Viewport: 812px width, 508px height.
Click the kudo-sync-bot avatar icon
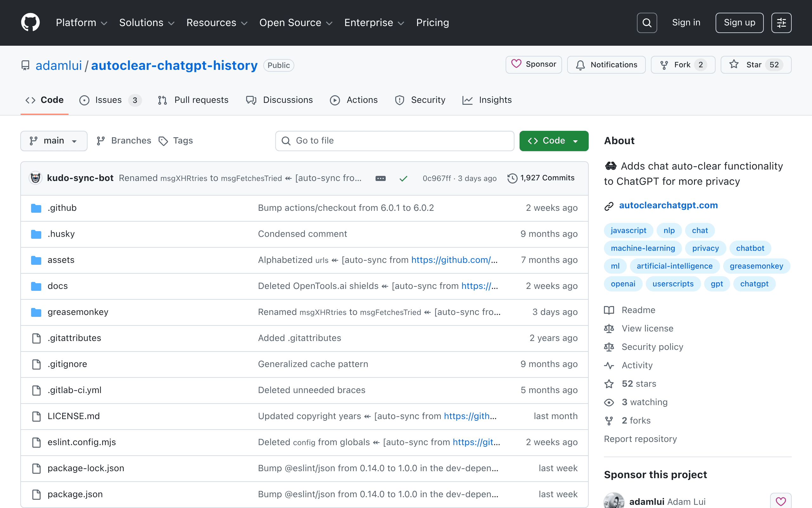tap(36, 178)
